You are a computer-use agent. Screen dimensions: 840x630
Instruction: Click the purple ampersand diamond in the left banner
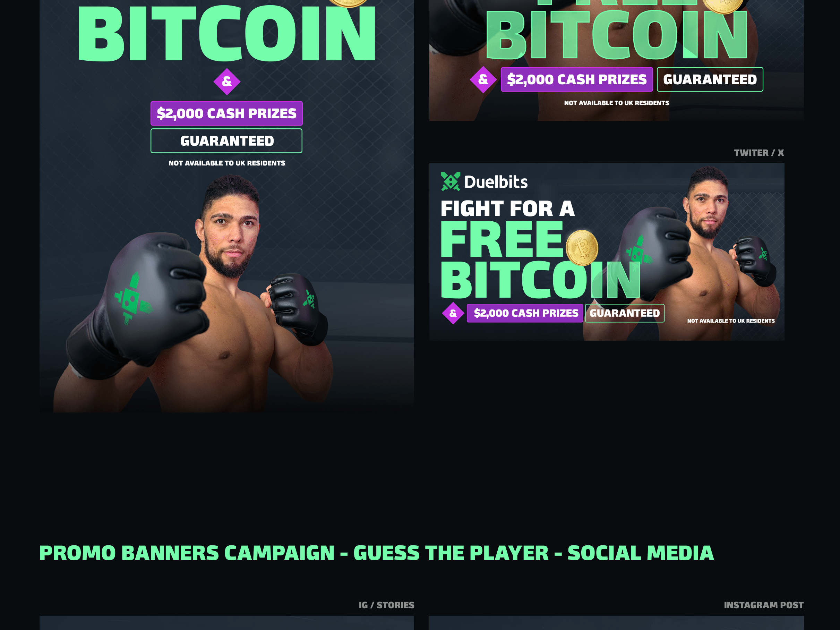[227, 82]
